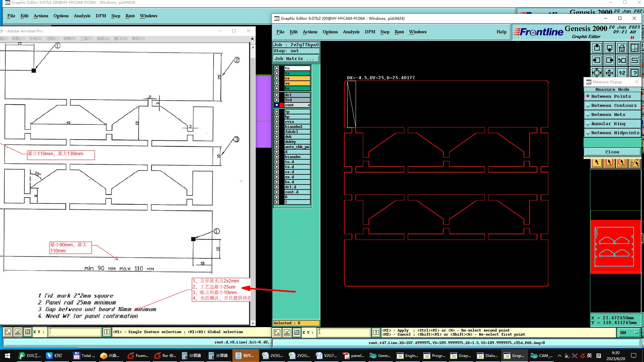
Task: Select layer row 'biaozhu1'
Action: tap(297, 127)
